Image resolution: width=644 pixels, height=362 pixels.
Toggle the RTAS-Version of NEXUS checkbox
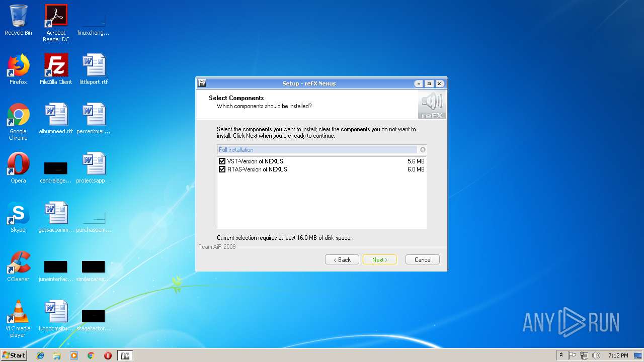pos(222,169)
